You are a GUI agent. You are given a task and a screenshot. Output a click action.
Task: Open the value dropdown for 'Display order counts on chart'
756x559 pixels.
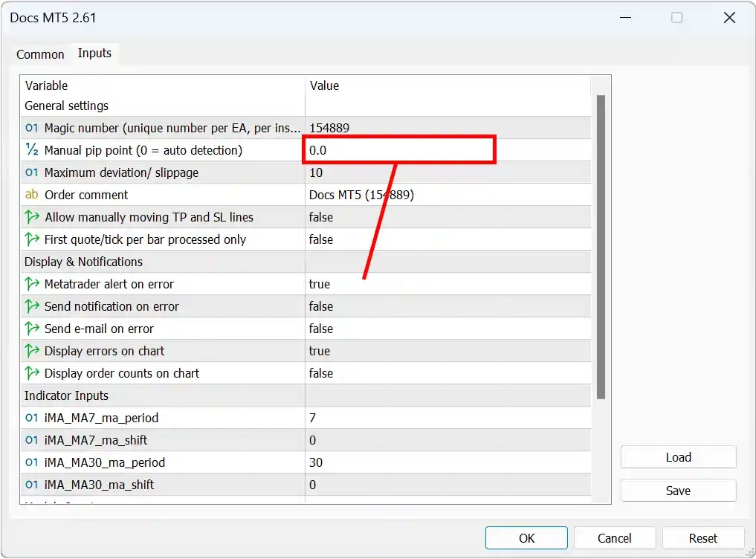click(446, 373)
